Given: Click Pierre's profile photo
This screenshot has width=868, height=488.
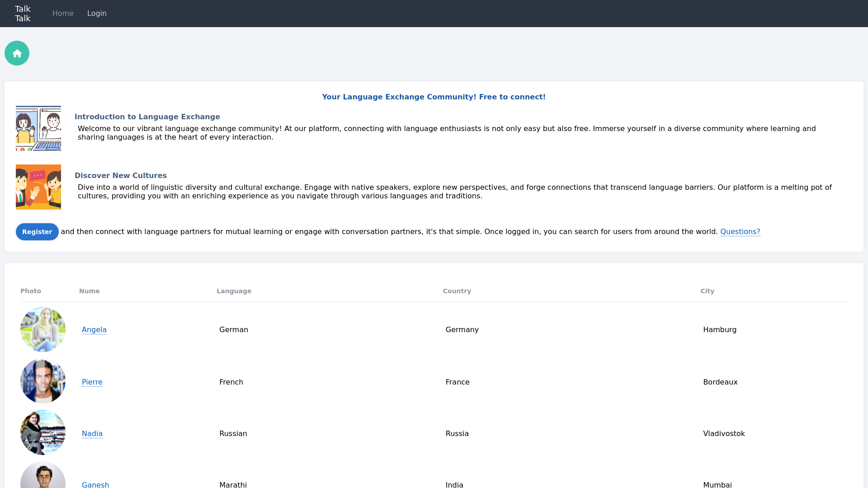Looking at the screenshot, I should pyautogui.click(x=43, y=381).
